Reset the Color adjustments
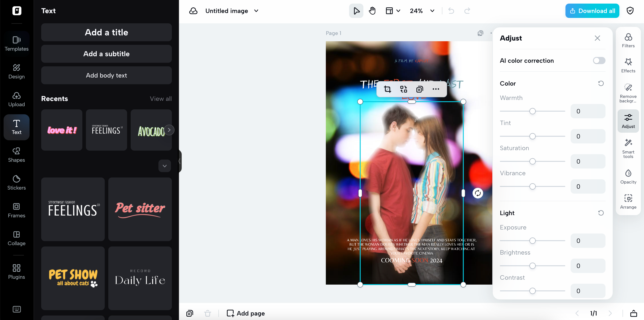 (601, 83)
